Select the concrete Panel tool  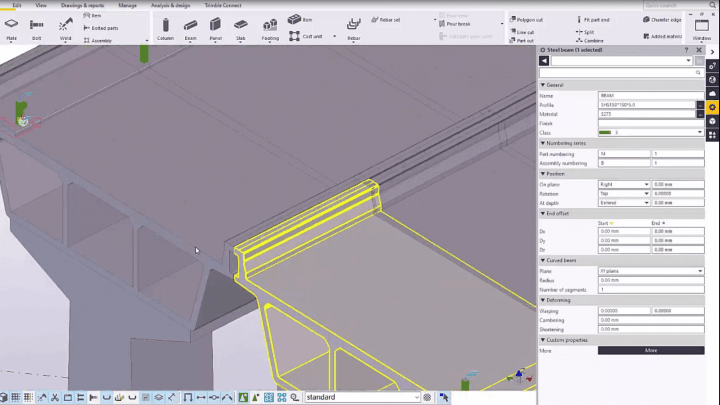215,29
